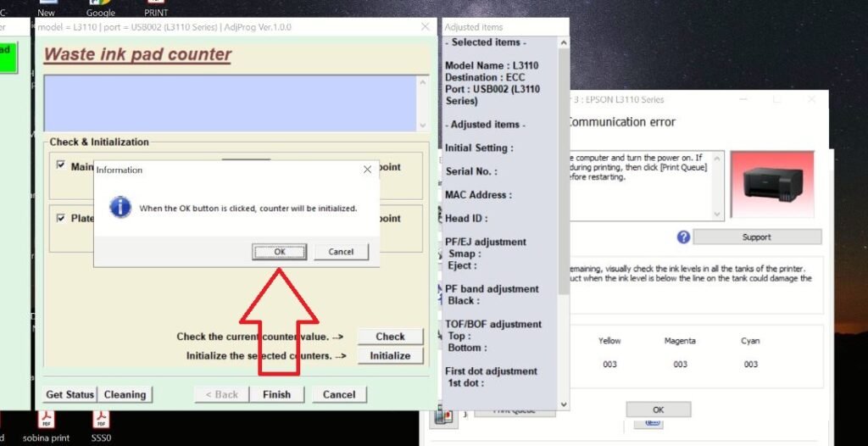Click the 'MAC Address :' entry
The height and width of the screenshot is (446, 868).
click(x=478, y=195)
